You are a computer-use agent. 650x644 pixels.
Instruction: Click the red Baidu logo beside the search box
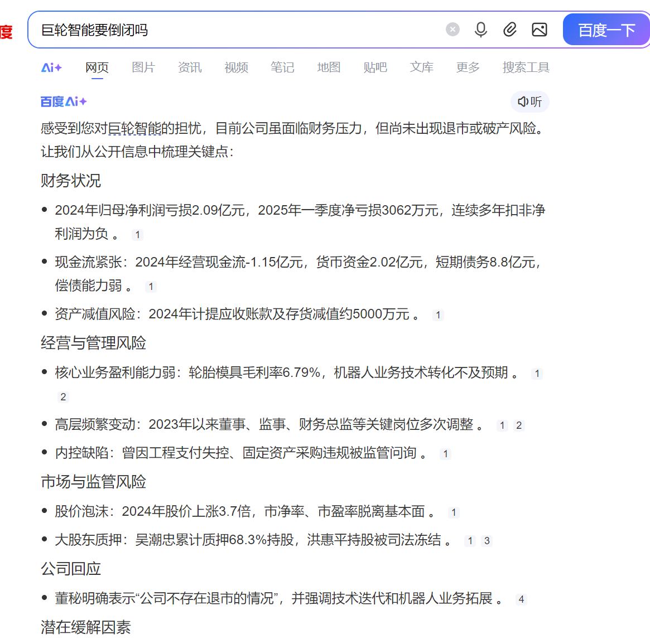click(6, 31)
